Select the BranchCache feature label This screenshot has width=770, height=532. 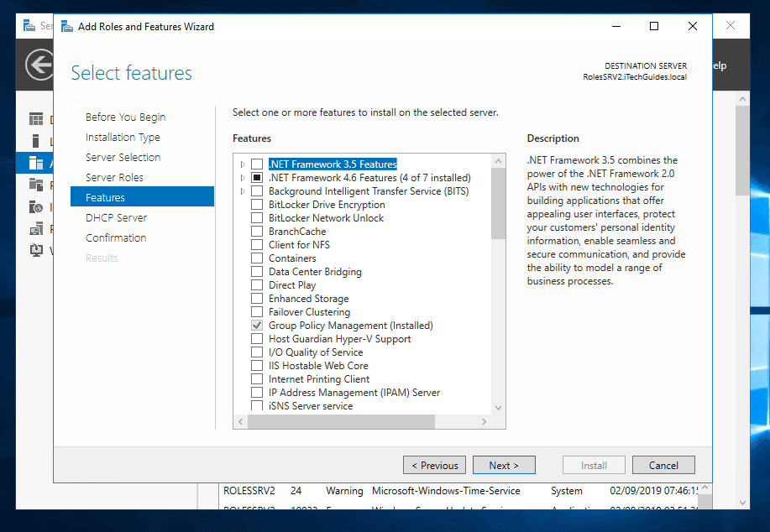(297, 231)
